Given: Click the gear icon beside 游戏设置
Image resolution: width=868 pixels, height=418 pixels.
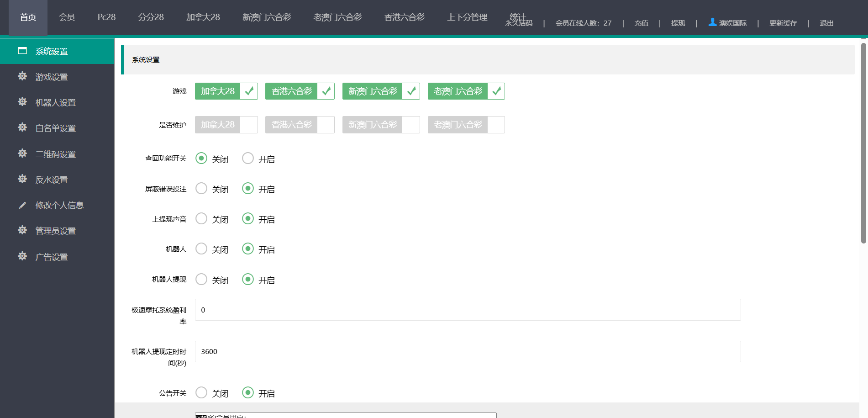Looking at the screenshot, I should (x=22, y=76).
